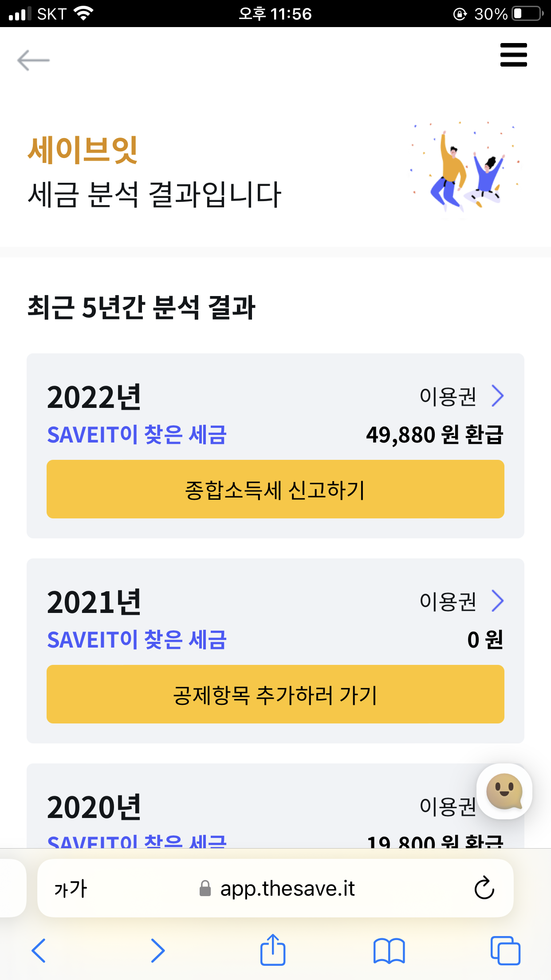Reload the page in Safari
The image size is (551, 980).
point(484,888)
